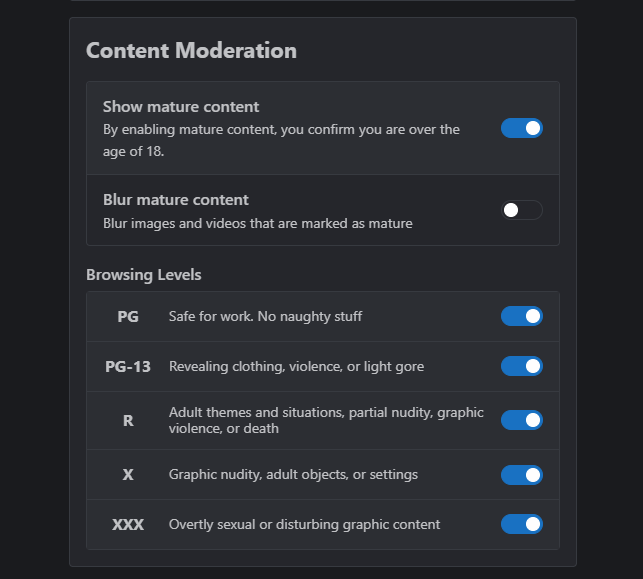Click 'Blur images and videos' description text
The image size is (643, 579).
coord(258,223)
